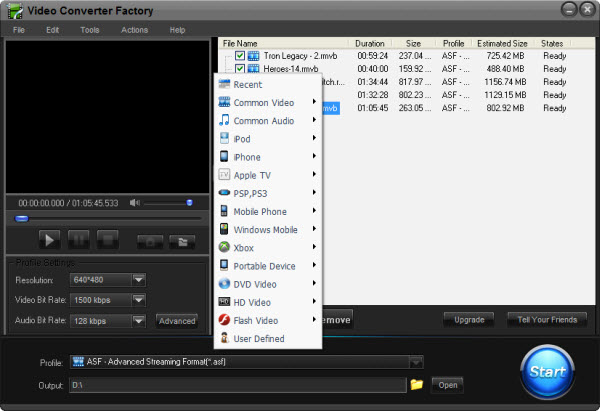Click the Upgrade button
This screenshot has height=411, width=600.
pyautogui.click(x=469, y=320)
